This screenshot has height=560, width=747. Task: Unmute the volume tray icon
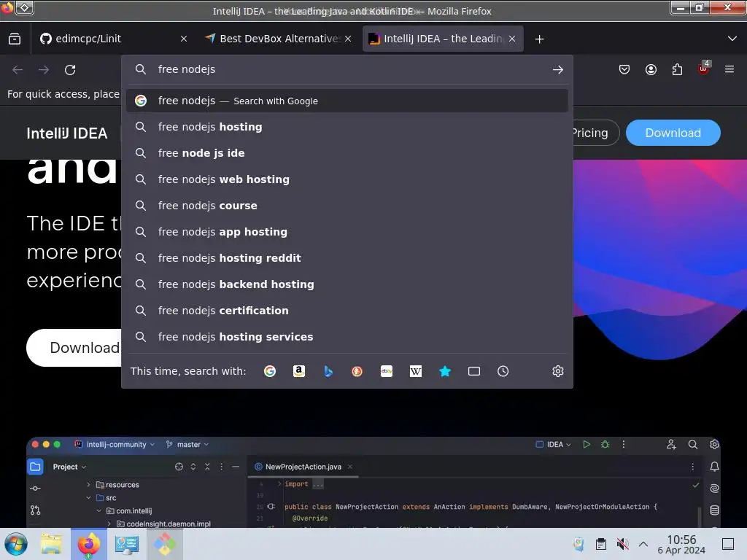[x=622, y=544]
